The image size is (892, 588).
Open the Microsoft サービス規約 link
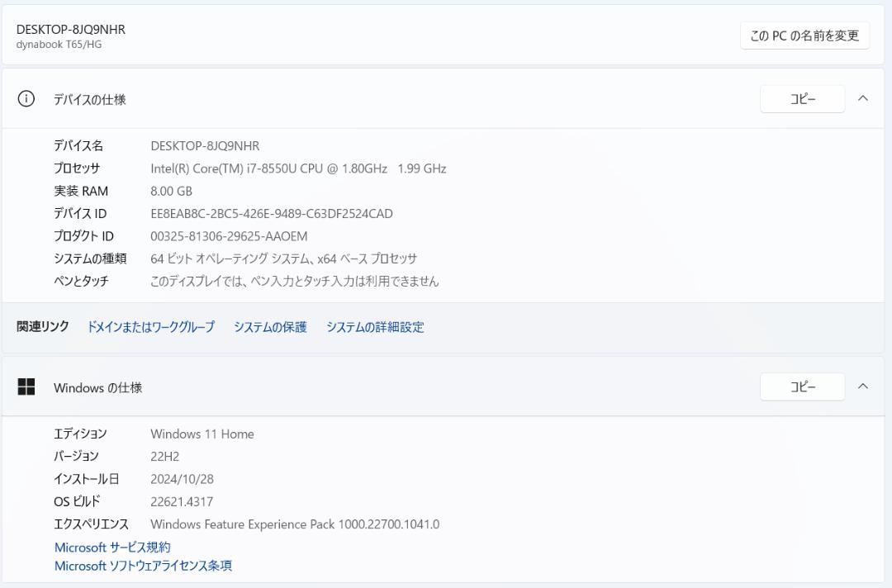pyautogui.click(x=112, y=547)
